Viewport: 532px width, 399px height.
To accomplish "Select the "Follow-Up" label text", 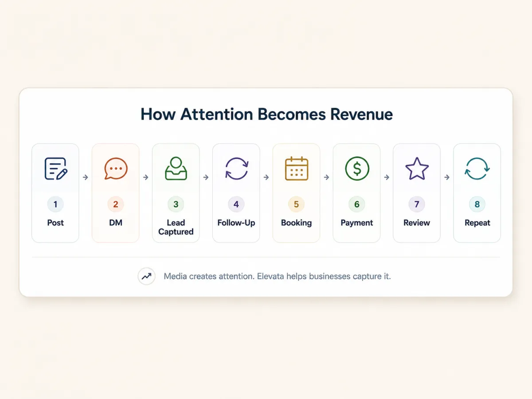I will pos(236,223).
